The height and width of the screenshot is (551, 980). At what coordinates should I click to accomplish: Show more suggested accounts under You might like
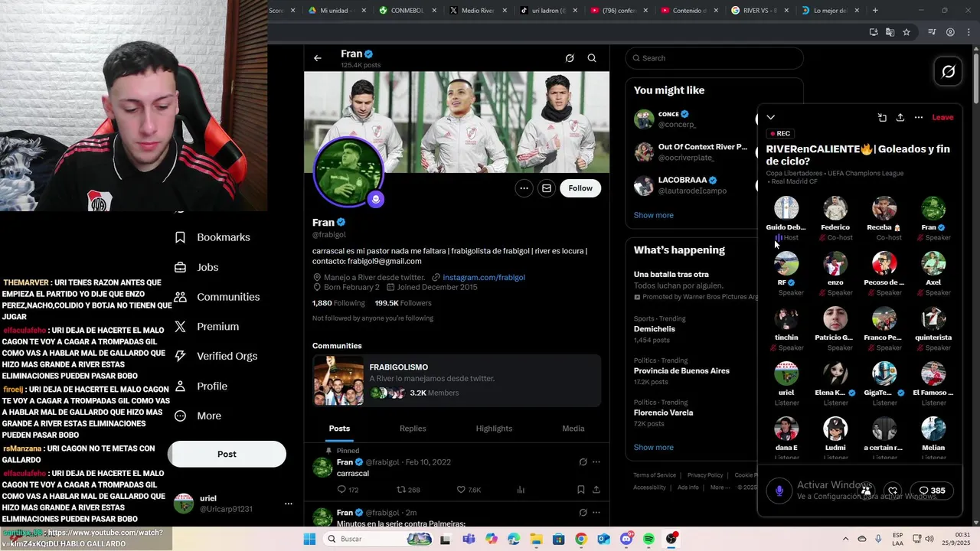click(x=654, y=215)
